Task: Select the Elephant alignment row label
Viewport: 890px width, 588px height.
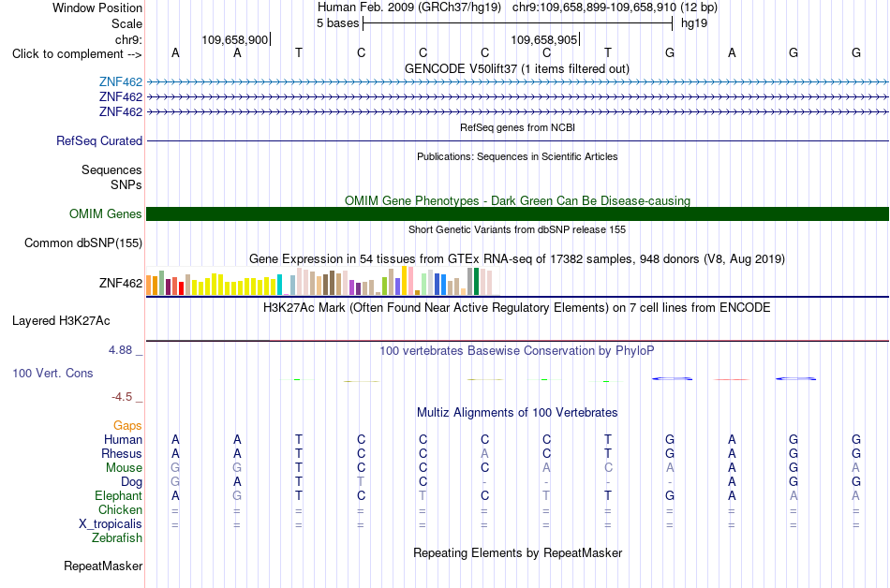Action: [118, 495]
